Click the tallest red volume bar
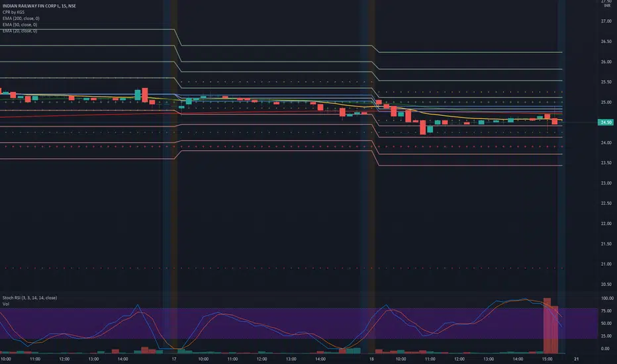 tap(547, 326)
